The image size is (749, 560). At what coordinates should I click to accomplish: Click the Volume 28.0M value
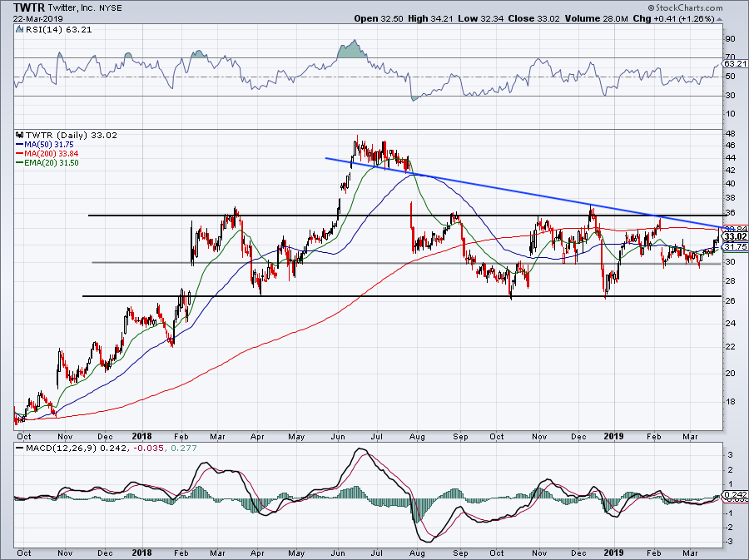coord(596,18)
